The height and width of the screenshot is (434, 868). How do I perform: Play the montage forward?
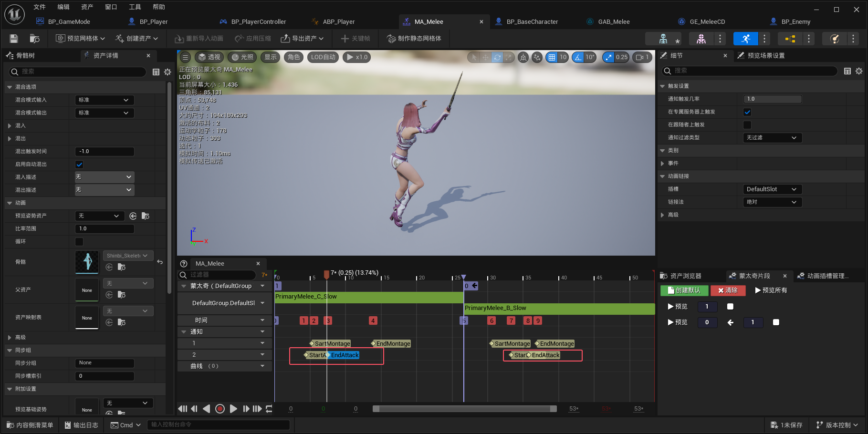point(233,409)
